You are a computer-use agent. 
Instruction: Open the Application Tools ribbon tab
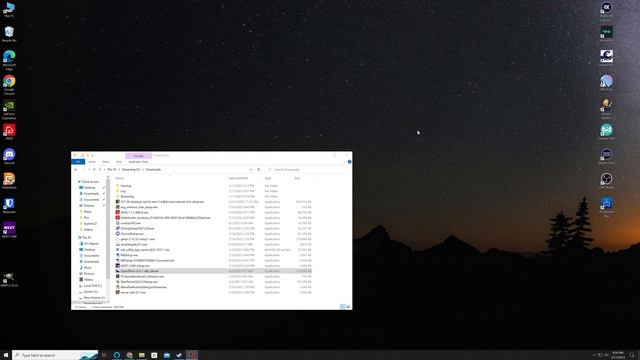pyautogui.click(x=138, y=162)
